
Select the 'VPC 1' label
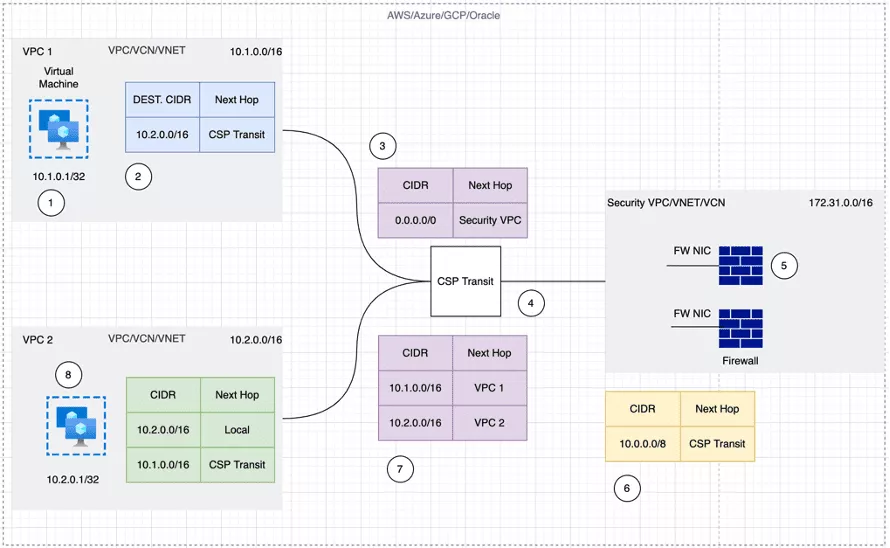[x=37, y=52]
